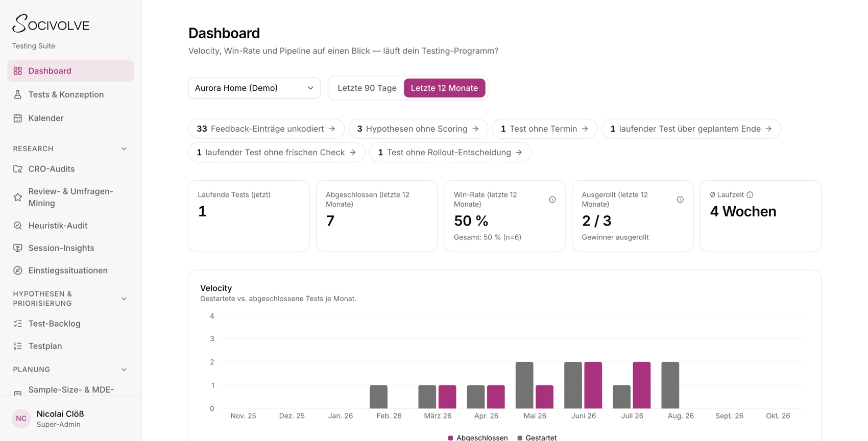Open laufender Test ohne frischen Check
The image size is (868, 441).
coord(277,152)
